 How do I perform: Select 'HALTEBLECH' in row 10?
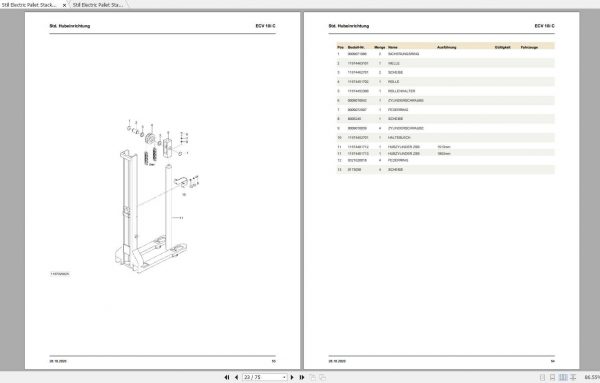399,137
